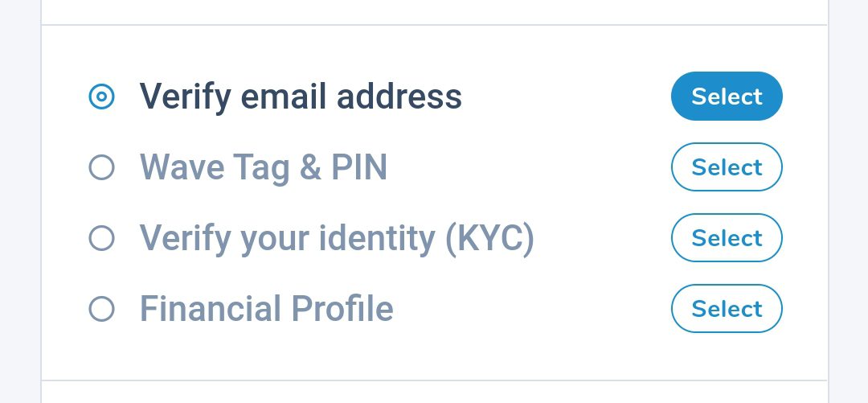Tap the solid blue Select pill button
The image size is (868, 403).
(x=727, y=97)
